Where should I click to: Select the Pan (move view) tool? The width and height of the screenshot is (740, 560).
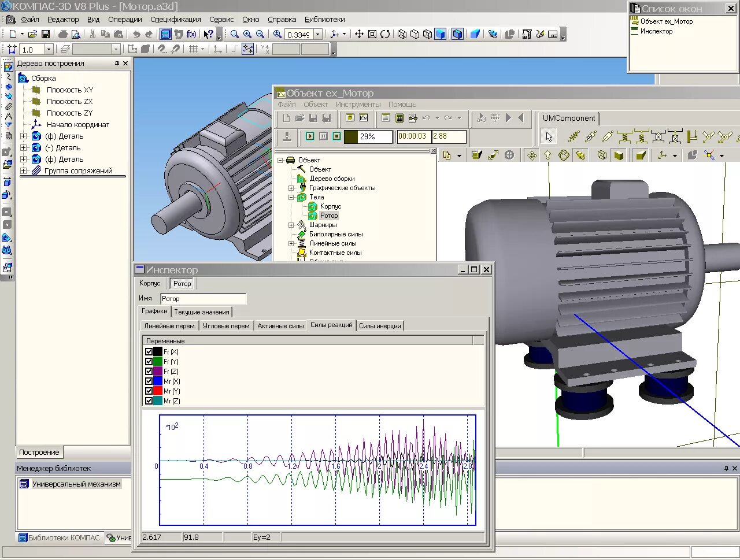pyautogui.click(x=359, y=35)
